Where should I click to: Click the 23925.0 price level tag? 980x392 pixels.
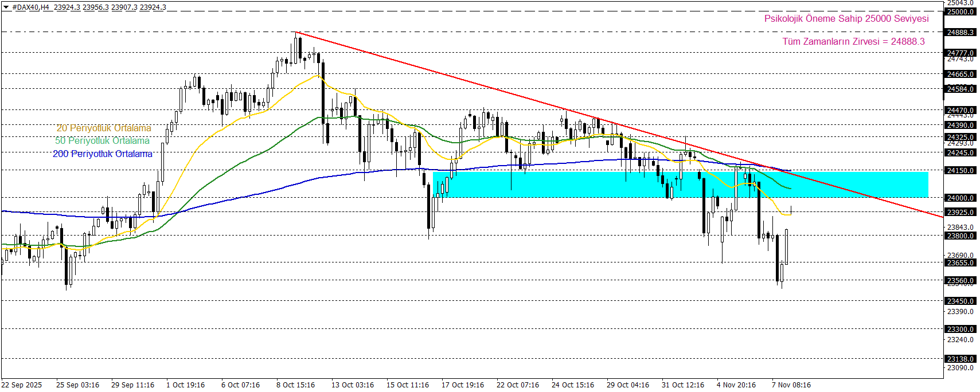(x=961, y=212)
